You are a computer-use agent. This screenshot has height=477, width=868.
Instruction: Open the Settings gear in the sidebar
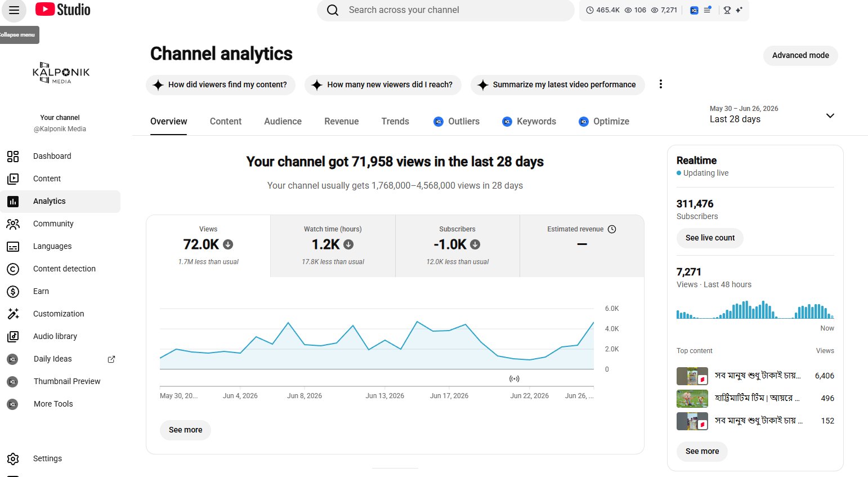pos(13,458)
